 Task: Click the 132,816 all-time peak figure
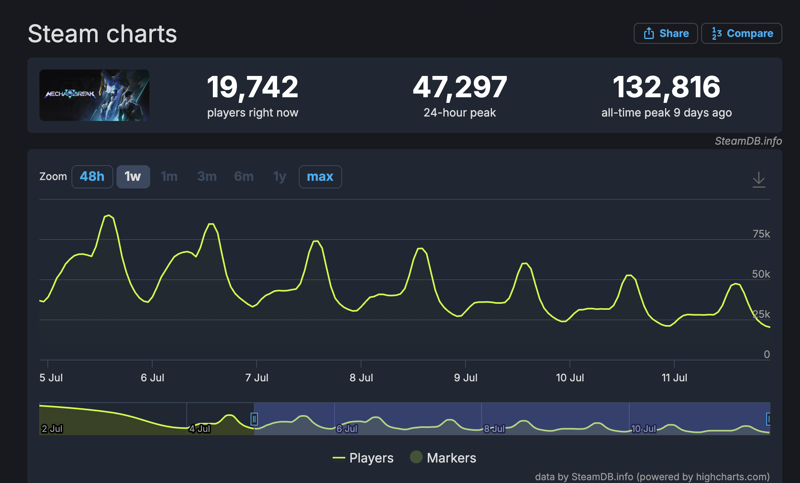point(666,87)
